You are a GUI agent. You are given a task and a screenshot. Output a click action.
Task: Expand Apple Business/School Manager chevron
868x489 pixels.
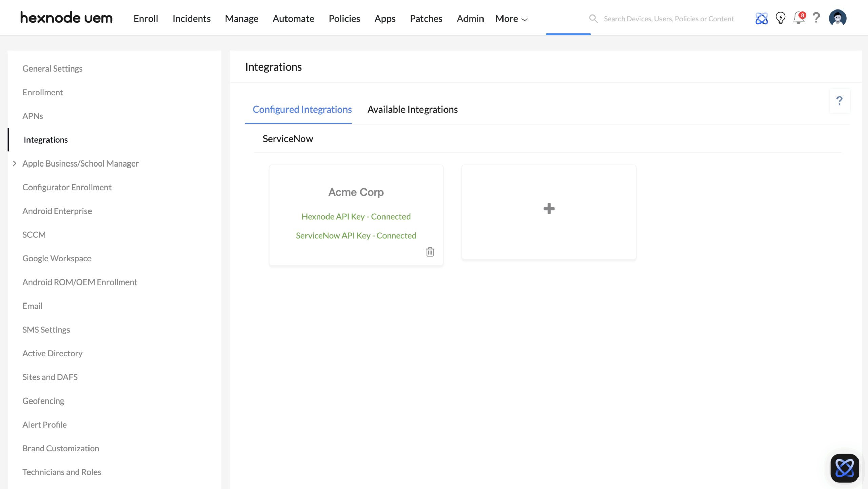pos(15,163)
